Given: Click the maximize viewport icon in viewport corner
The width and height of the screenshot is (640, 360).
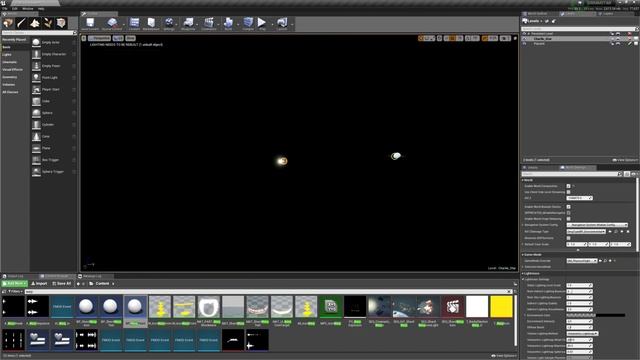Looking at the screenshot, I should point(515,38).
